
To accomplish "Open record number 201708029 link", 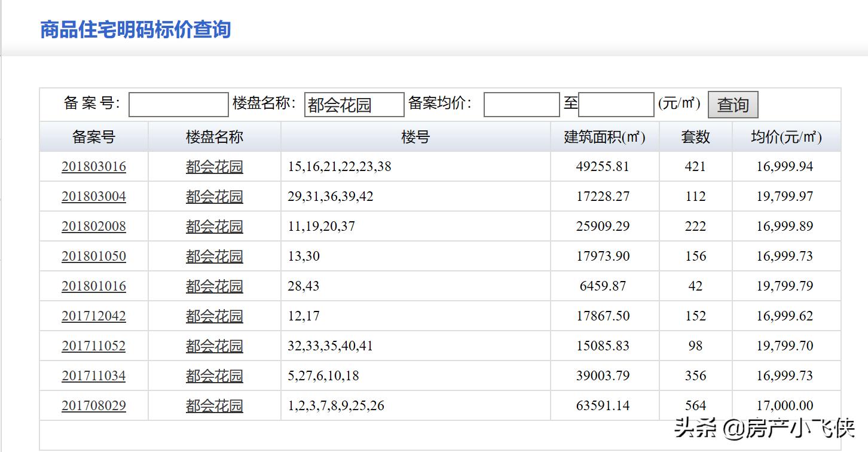I will [94, 405].
